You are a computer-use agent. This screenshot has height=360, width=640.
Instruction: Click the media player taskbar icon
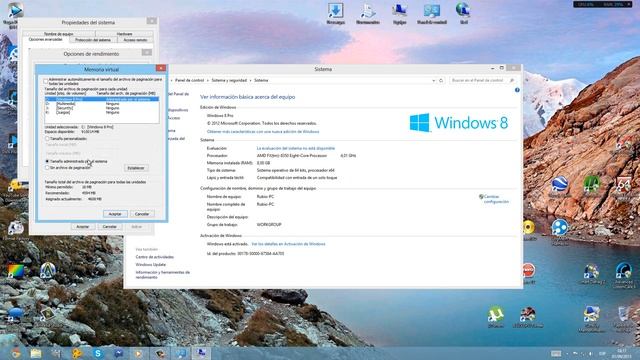coord(139,353)
